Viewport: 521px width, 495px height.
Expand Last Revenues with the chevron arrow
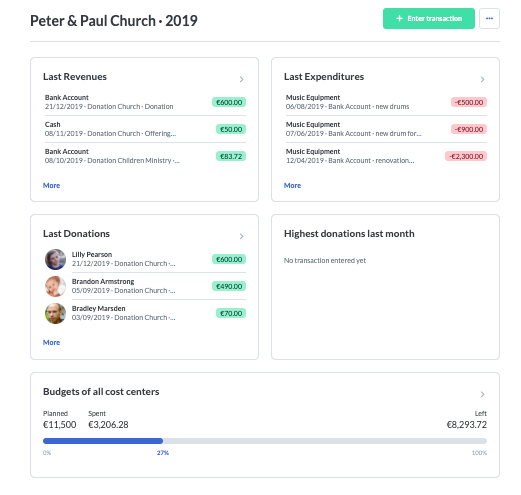click(242, 79)
